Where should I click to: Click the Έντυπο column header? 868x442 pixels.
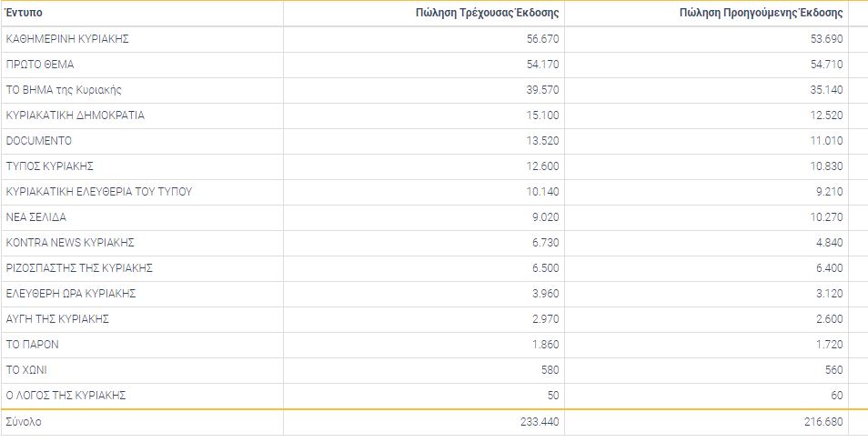point(24,14)
